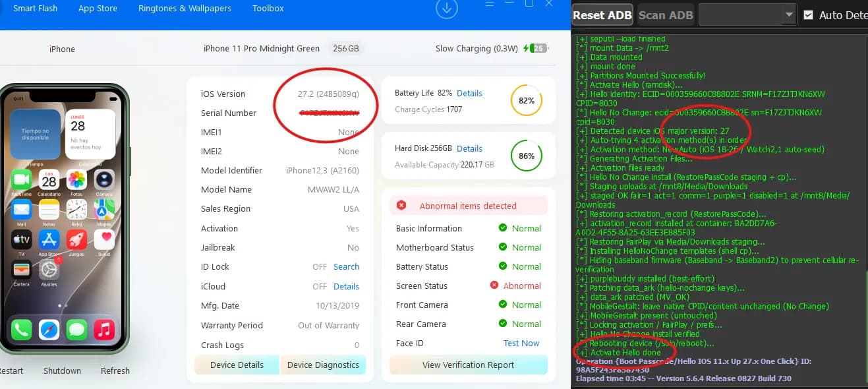Open the Hard Disk Details link
868x389 pixels.
pos(469,148)
